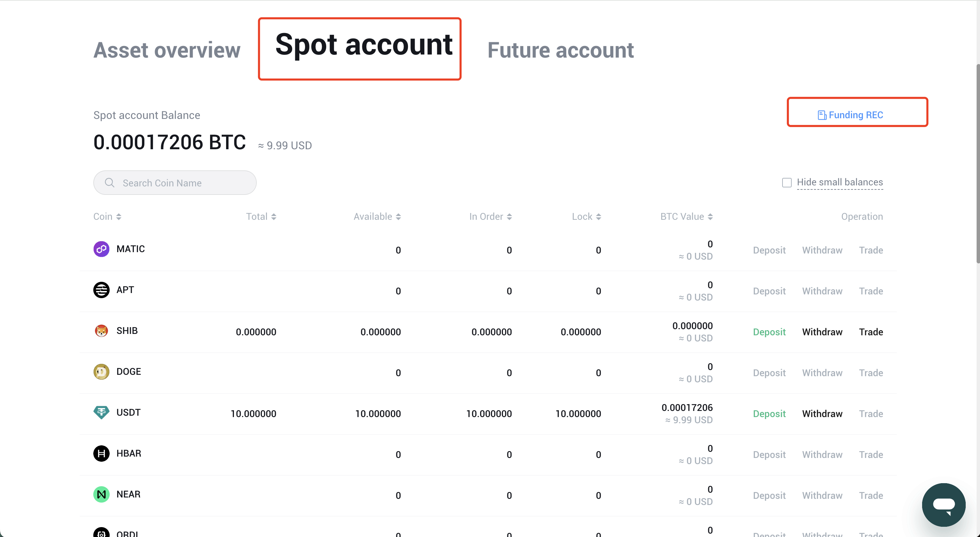Click the HBAR coin icon

point(101,454)
